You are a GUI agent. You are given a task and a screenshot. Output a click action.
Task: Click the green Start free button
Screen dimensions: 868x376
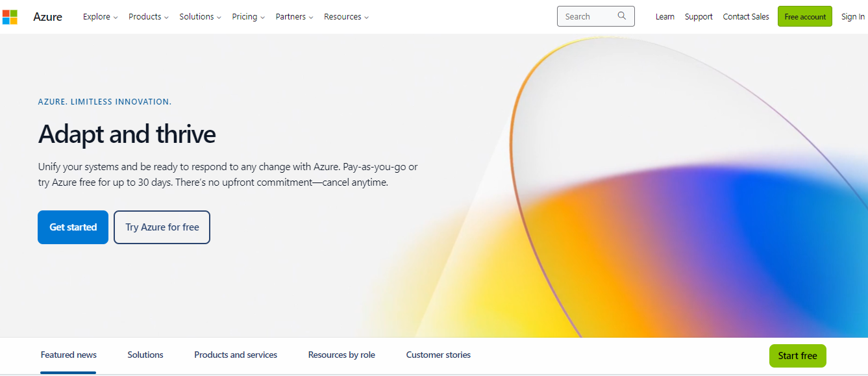click(x=797, y=356)
